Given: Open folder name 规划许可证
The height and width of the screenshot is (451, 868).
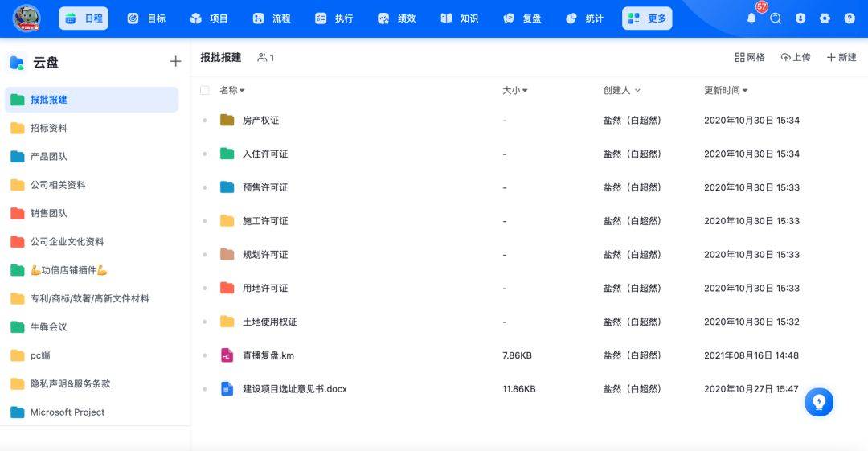Looking at the screenshot, I should pyautogui.click(x=265, y=254).
